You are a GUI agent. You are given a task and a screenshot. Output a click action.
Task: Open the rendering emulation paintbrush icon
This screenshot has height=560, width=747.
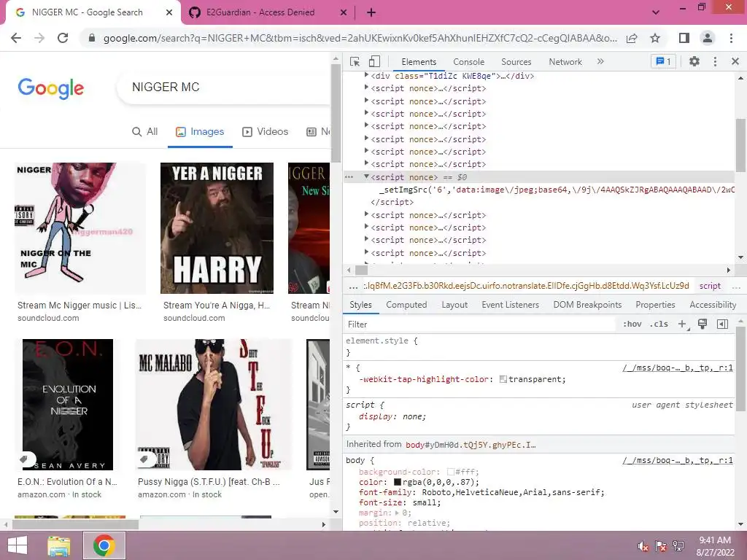[x=703, y=324]
